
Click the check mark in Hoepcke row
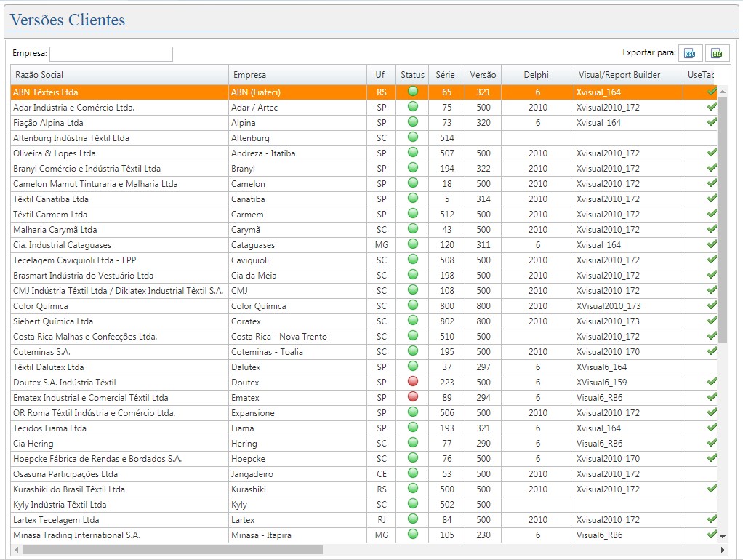(x=711, y=458)
